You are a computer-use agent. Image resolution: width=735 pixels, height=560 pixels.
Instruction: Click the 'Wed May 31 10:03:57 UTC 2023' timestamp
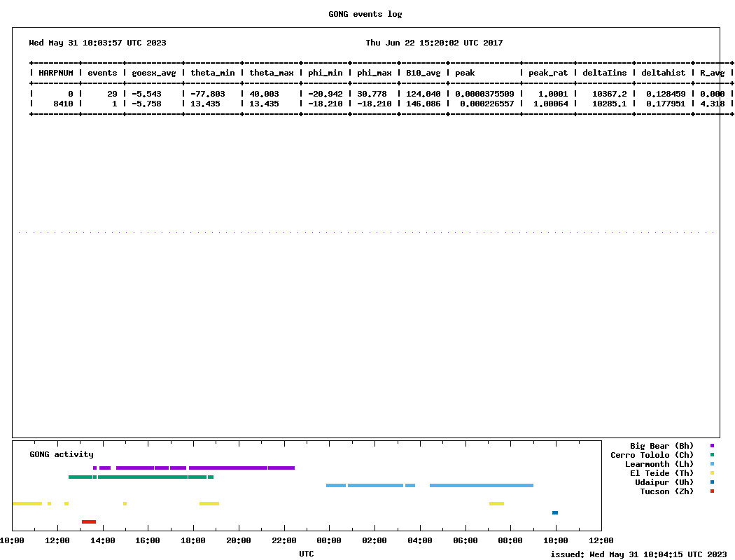click(97, 43)
